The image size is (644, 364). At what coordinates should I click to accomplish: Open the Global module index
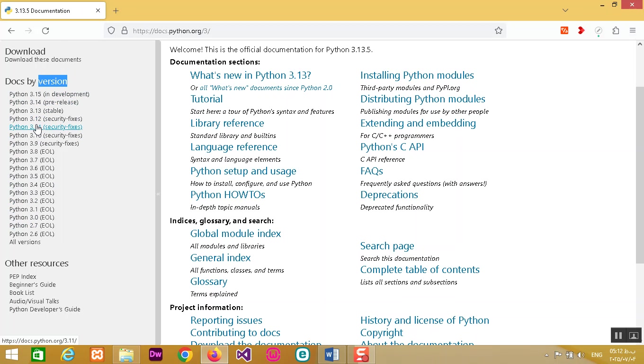pyautogui.click(x=235, y=234)
